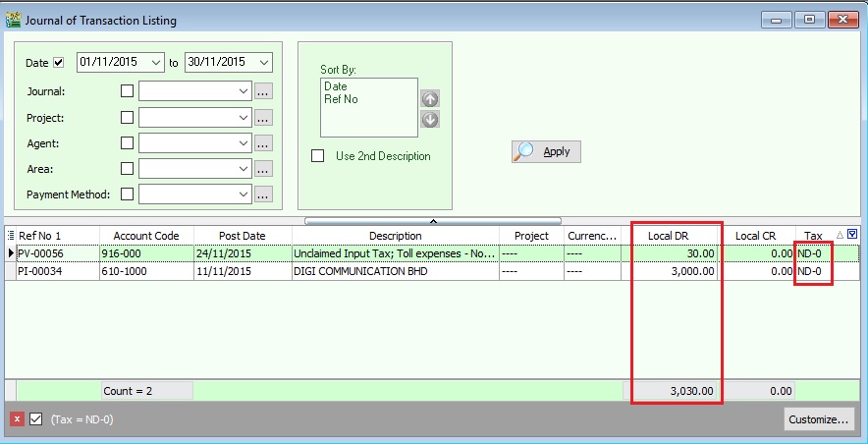Expand the Area dropdown list
Image resolution: width=868 pixels, height=444 pixels.
click(x=244, y=169)
